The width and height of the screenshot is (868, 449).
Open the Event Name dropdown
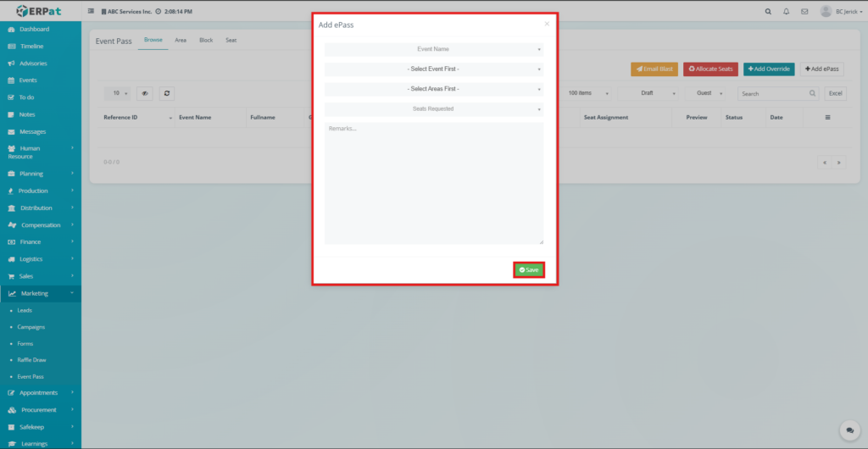[x=433, y=49]
